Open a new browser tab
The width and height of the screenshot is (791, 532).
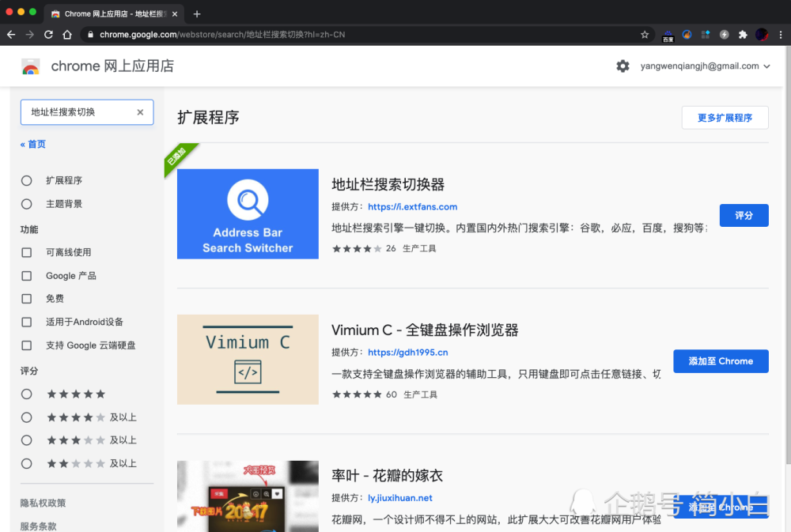197,14
